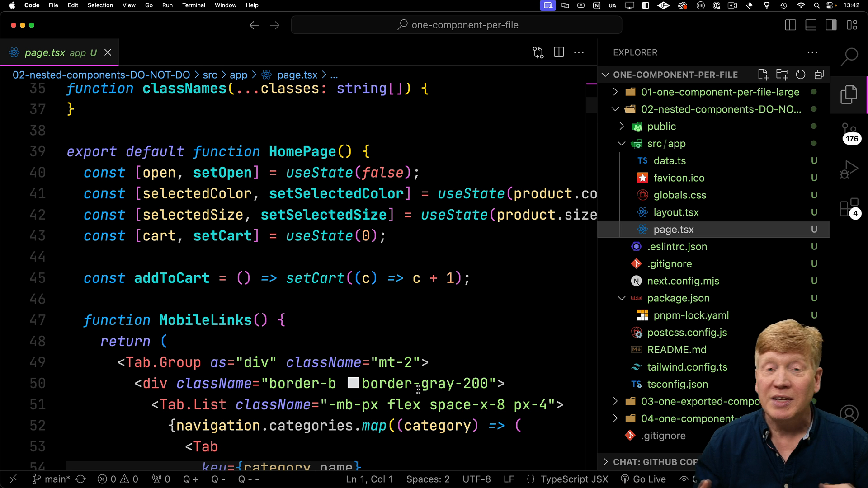Viewport: 868px width, 488px height.
Task: Toggle primary side bar visibility
Action: (791, 25)
